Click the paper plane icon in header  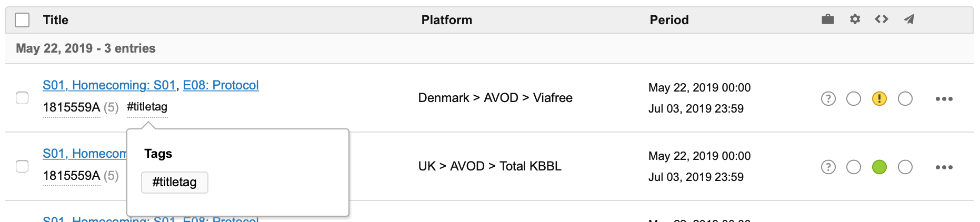pos(909,19)
